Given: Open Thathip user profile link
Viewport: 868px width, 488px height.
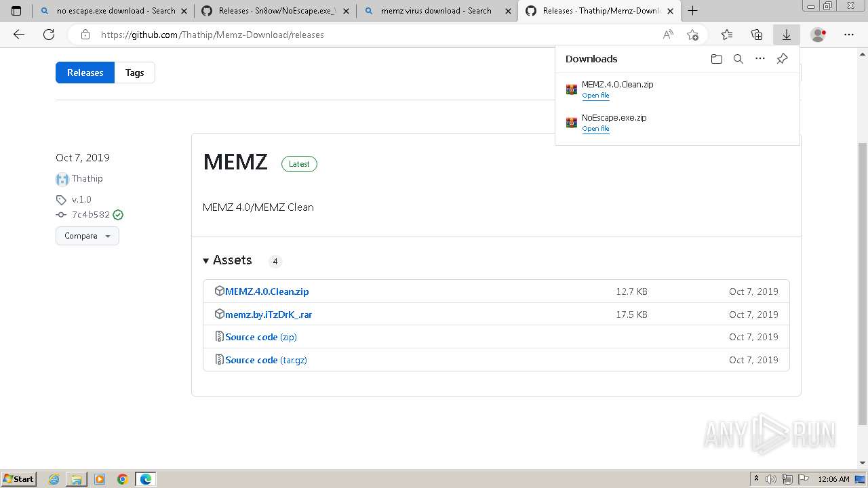Looking at the screenshot, I should (x=87, y=179).
